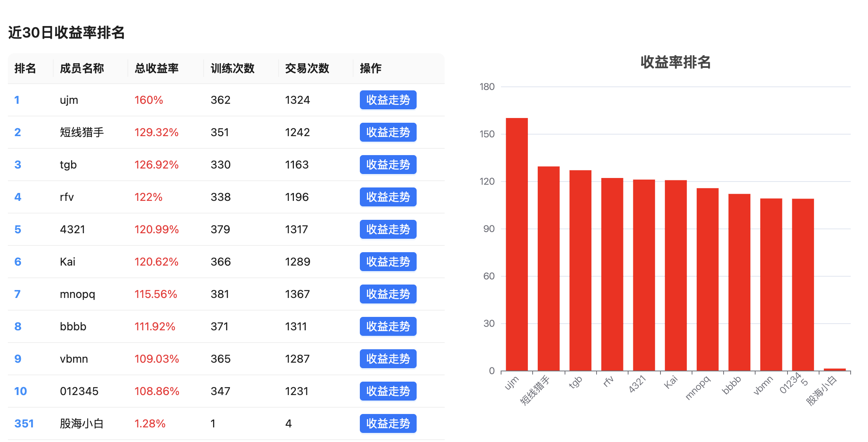Select member name 短线猎手 in table
This screenshot has width=868, height=442.
pos(82,132)
